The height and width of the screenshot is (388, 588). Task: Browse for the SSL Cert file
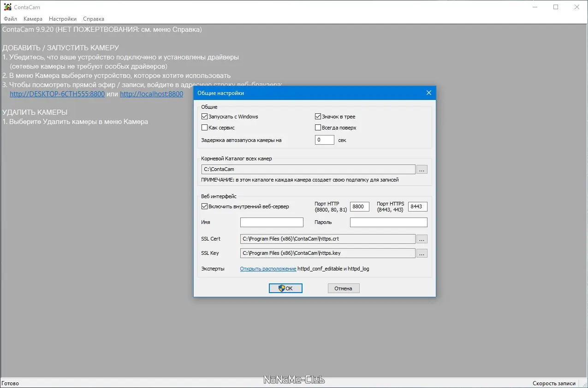pos(422,239)
